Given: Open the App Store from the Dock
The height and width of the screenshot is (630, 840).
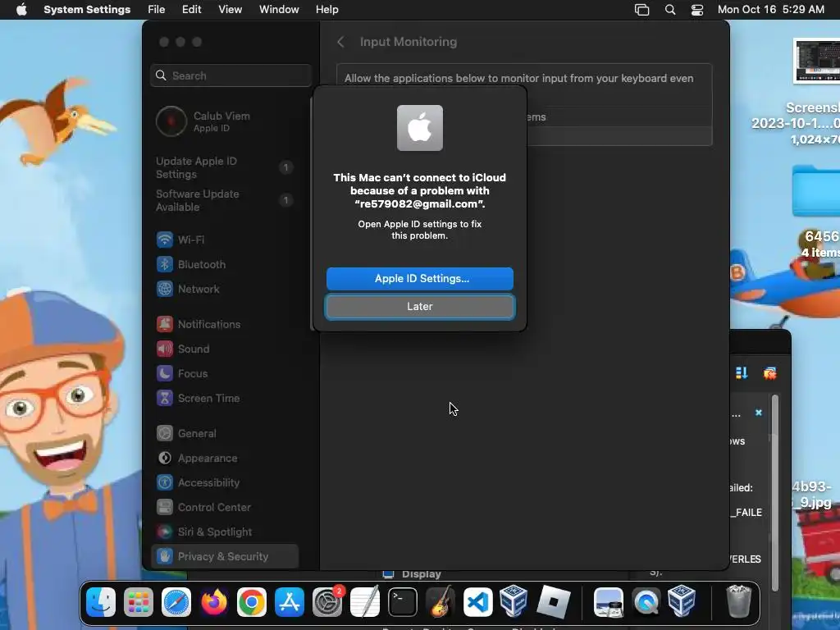Looking at the screenshot, I should tap(290, 602).
